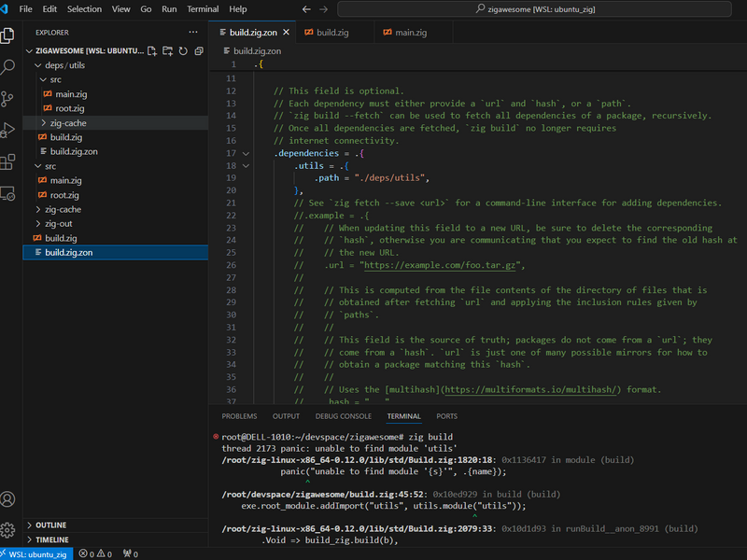Open the Extensions view
Image resolution: width=747 pixels, height=560 pixels.
click(x=9, y=161)
